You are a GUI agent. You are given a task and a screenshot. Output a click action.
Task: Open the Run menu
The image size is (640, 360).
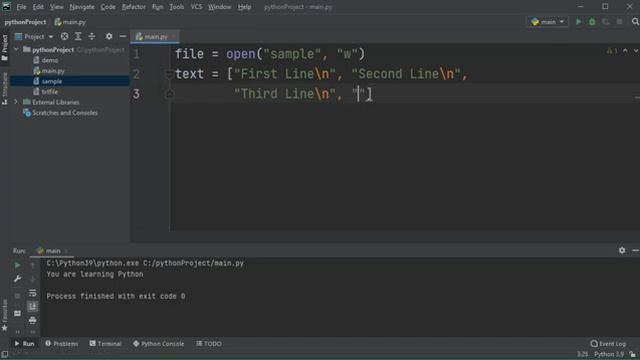pos(157,7)
